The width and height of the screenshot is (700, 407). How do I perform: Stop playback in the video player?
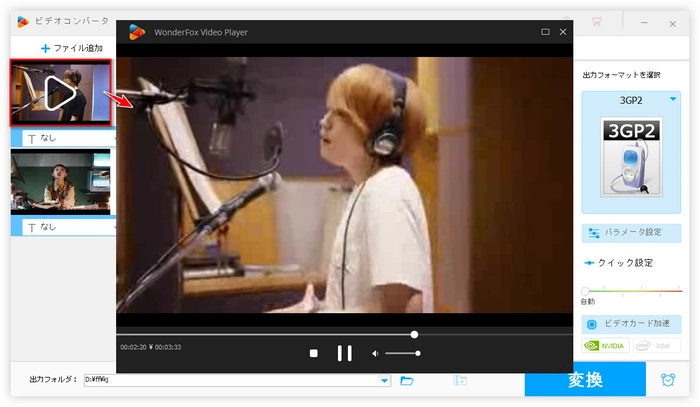313,353
